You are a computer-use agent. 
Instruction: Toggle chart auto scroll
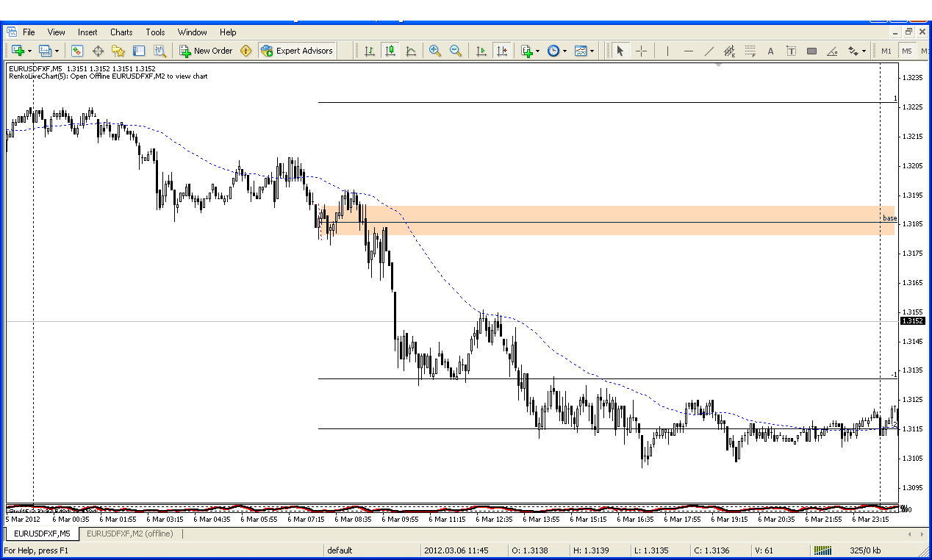click(481, 51)
